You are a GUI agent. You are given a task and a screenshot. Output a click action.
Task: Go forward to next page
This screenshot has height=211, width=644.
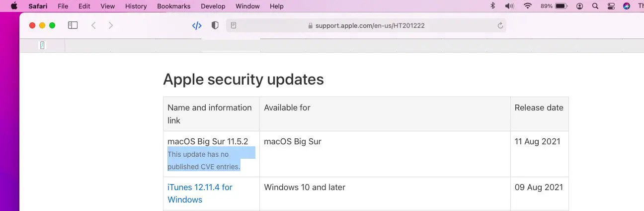[111, 25]
